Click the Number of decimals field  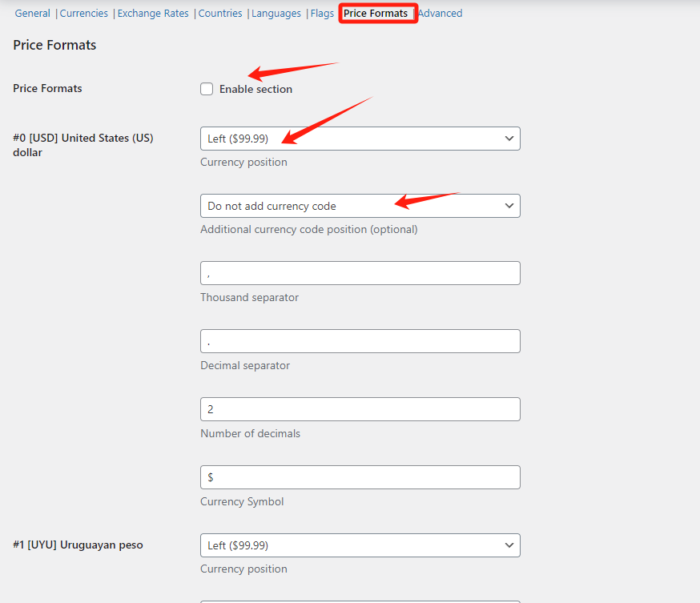(360, 409)
